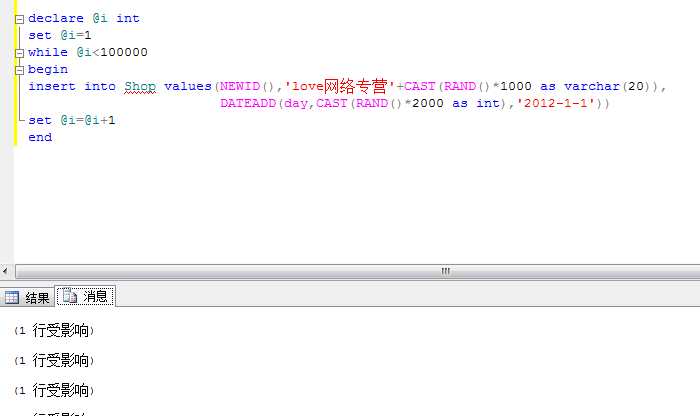Click the horizontal scrollbar left arrow
700x416 pixels.
tap(5, 271)
